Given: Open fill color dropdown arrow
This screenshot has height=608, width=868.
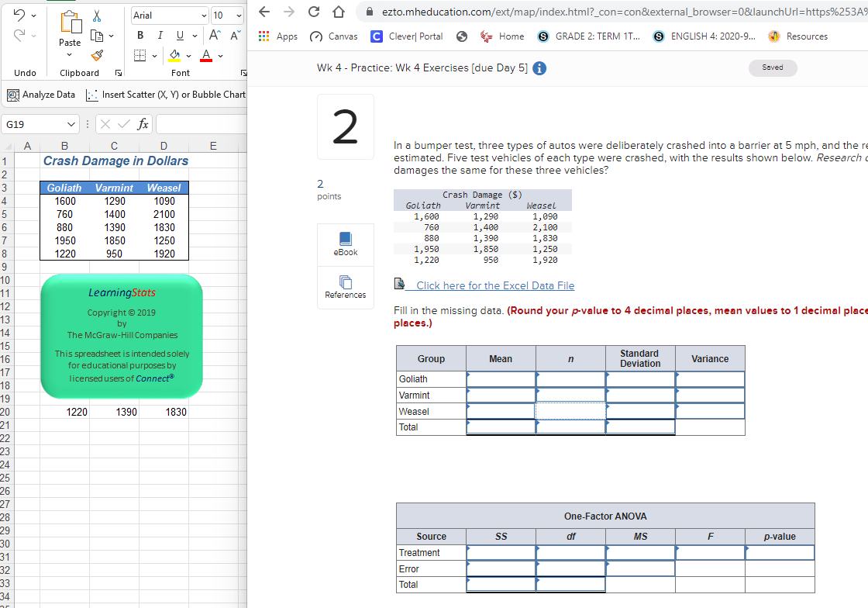Looking at the screenshot, I should point(189,56).
